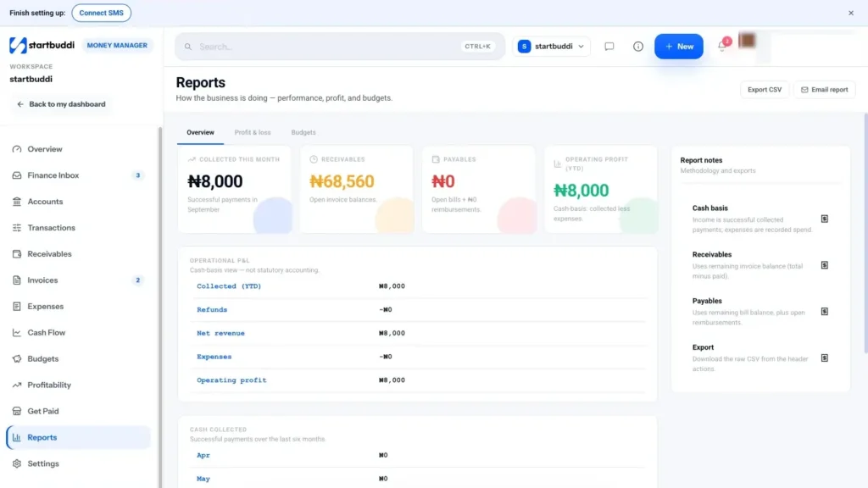Switch to the Budgets tab
Viewport: 868px width, 488px height.
tap(303, 133)
